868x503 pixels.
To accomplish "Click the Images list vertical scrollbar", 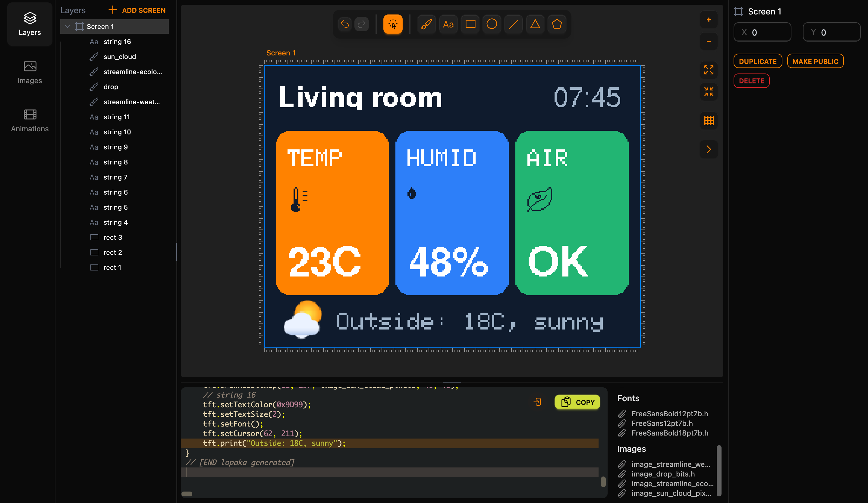I will [719, 471].
